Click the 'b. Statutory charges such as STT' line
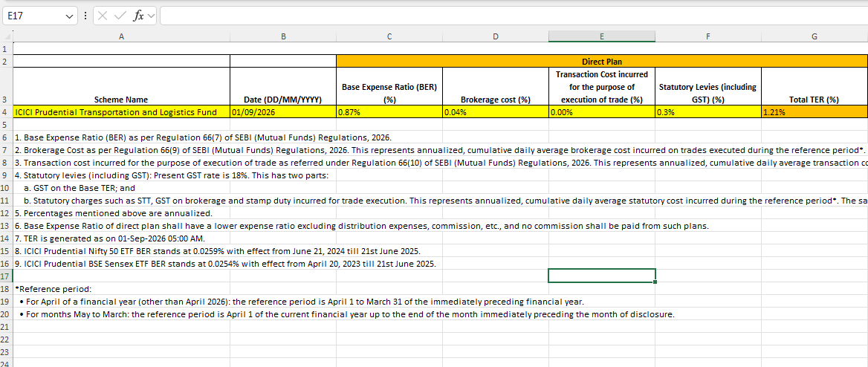Viewport: 868px width, 367px height. point(446,201)
